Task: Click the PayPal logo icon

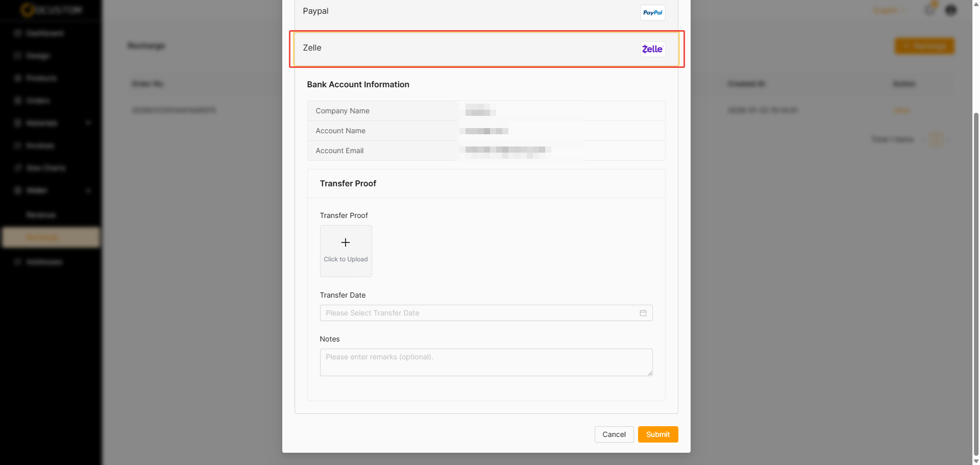Action: 652,13
